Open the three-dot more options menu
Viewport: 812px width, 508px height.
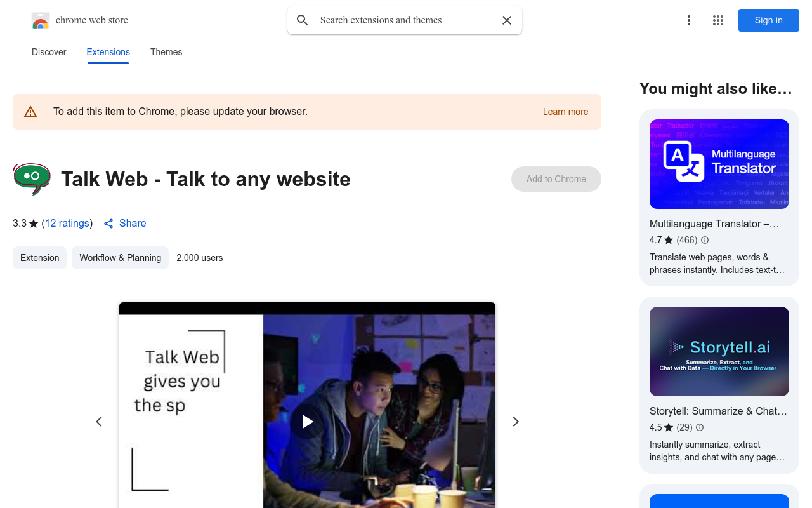click(689, 20)
